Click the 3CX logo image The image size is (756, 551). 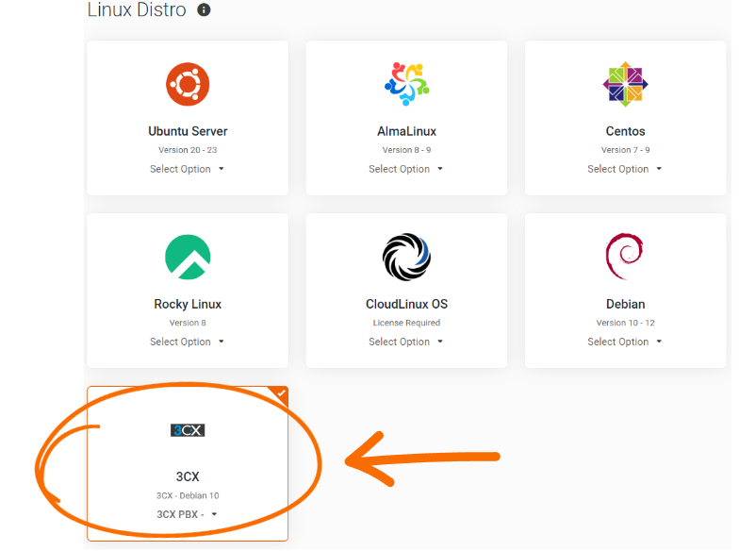pos(188,430)
